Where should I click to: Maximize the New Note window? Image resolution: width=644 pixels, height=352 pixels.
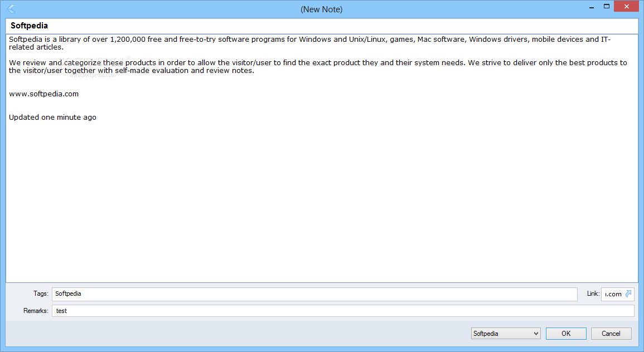tap(606, 7)
